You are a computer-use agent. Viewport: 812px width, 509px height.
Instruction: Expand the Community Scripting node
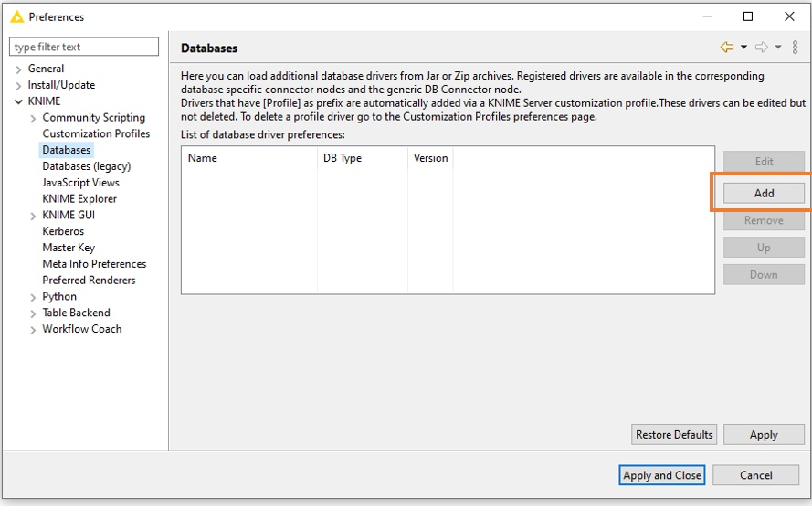pyautogui.click(x=33, y=118)
